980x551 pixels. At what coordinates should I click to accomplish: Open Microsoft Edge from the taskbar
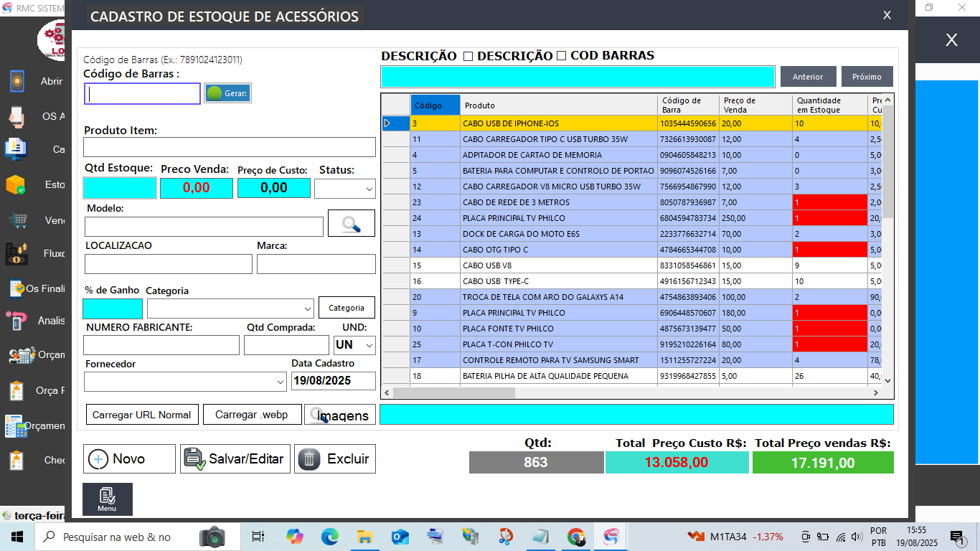[329, 537]
